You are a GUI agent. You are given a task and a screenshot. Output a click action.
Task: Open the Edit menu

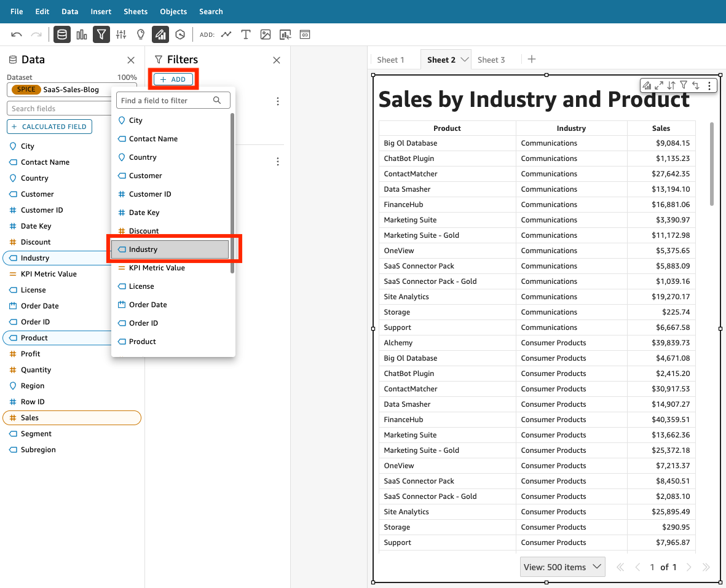pos(42,12)
